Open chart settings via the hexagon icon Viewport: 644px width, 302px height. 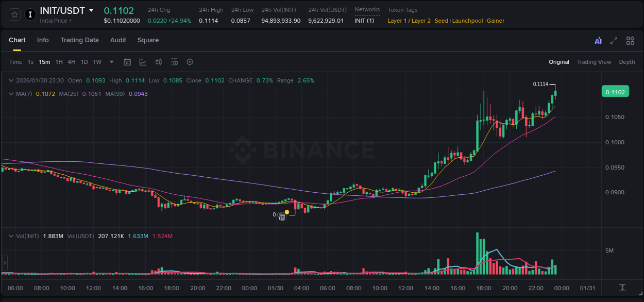pos(190,62)
